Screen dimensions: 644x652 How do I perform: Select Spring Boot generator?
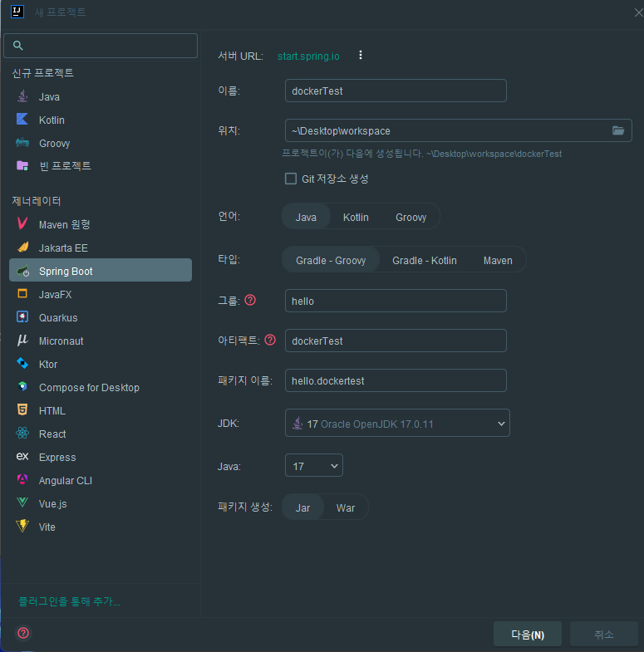click(x=101, y=270)
